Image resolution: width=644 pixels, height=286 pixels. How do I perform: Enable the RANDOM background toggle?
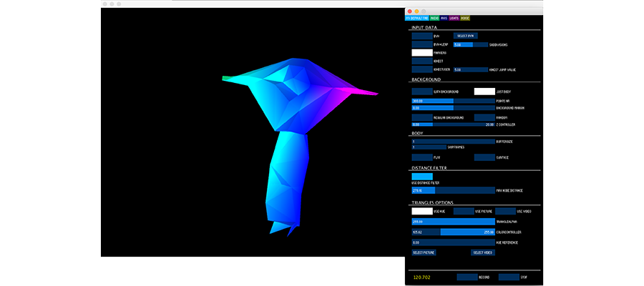[484, 117]
